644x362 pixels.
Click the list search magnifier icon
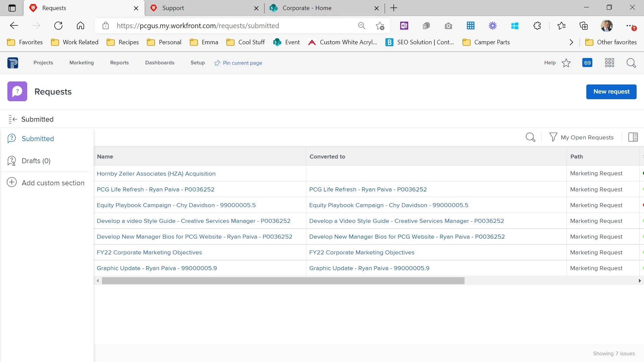point(530,137)
